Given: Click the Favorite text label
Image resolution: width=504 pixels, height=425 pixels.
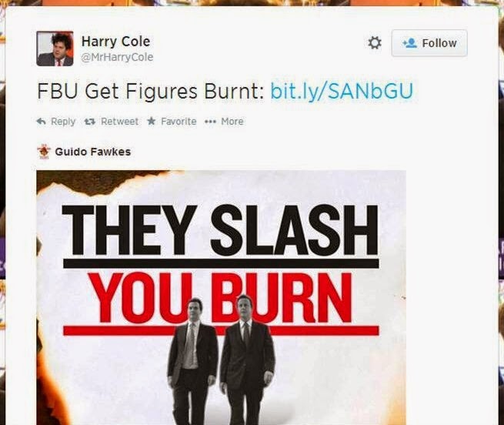Looking at the screenshot, I should (179, 122).
